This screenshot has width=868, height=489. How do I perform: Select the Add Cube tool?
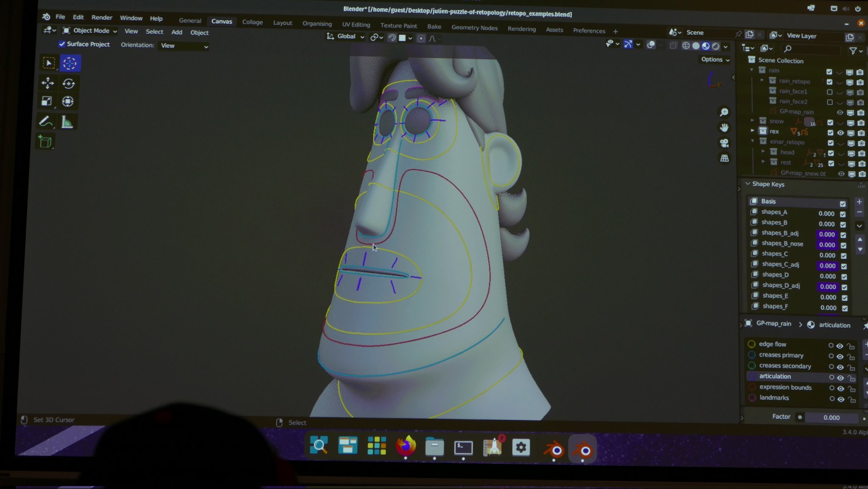pyautogui.click(x=45, y=142)
